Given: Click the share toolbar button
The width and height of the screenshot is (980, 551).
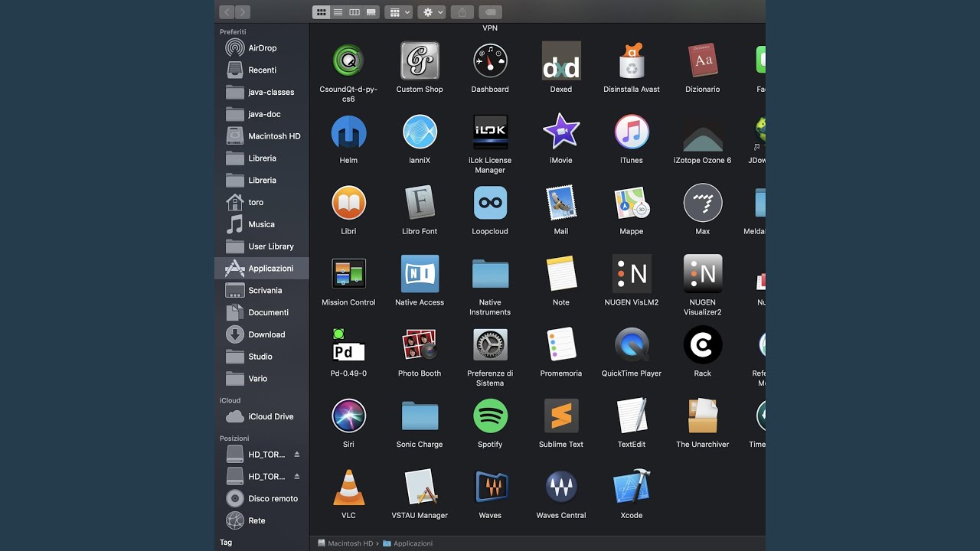Looking at the screenshot, I should point(462,12).
